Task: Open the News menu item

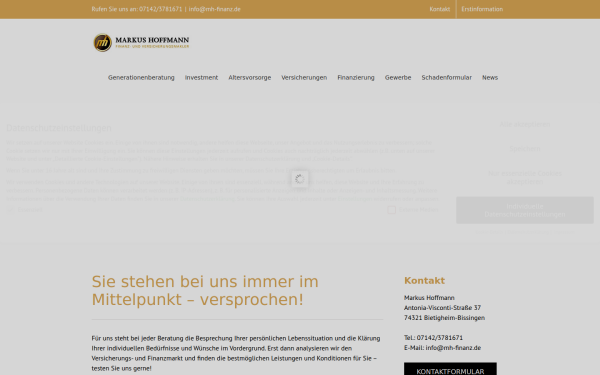Action: click(x=490, y=78)
